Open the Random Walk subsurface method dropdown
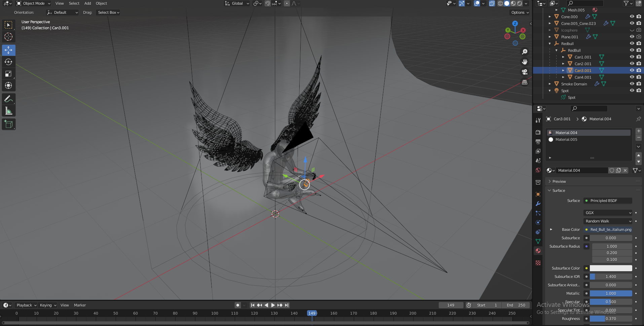Viewport: 644px width, 326px height. [608, 221]
